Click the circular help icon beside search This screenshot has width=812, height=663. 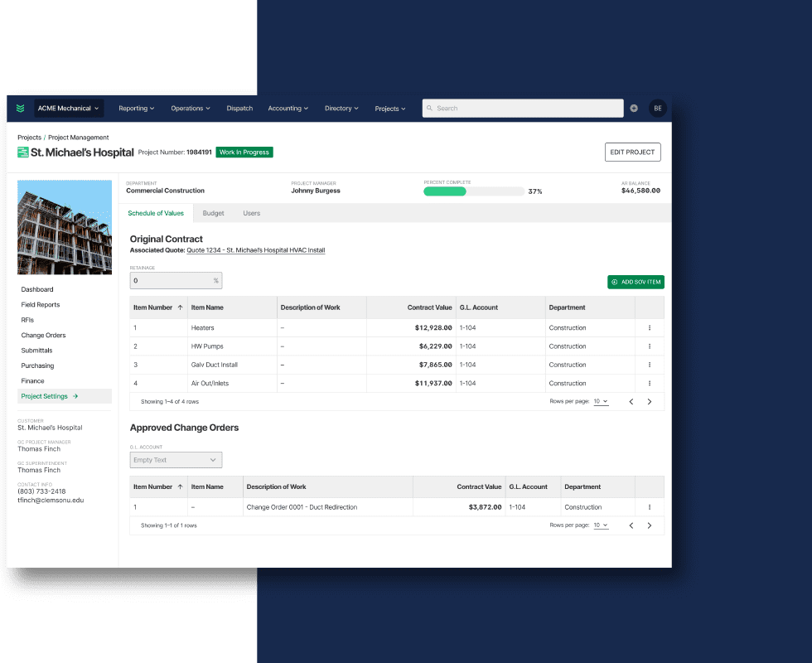point(634,108)
